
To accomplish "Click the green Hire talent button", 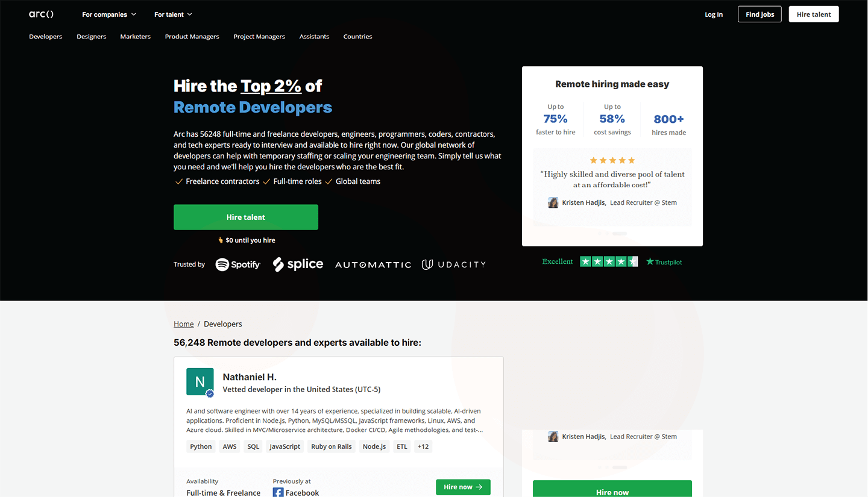I will [246, 217].
